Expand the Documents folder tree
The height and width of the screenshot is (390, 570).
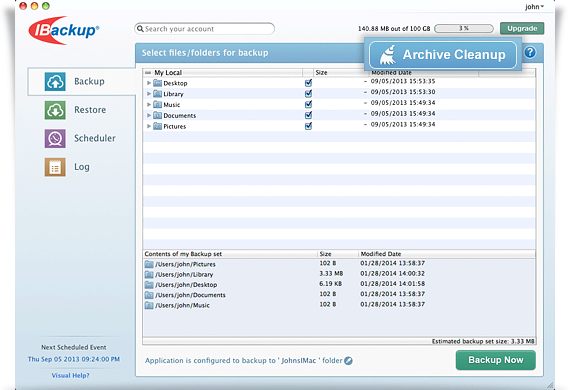click(149, 115)
